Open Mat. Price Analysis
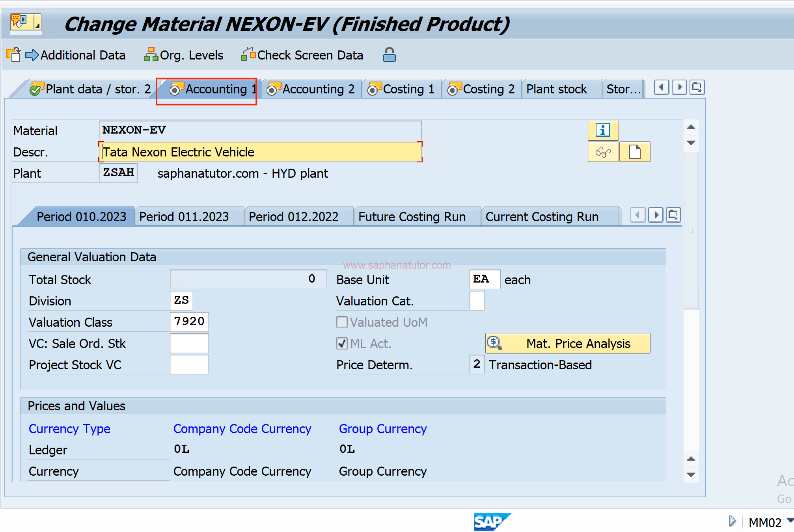 tap(568, 343)
